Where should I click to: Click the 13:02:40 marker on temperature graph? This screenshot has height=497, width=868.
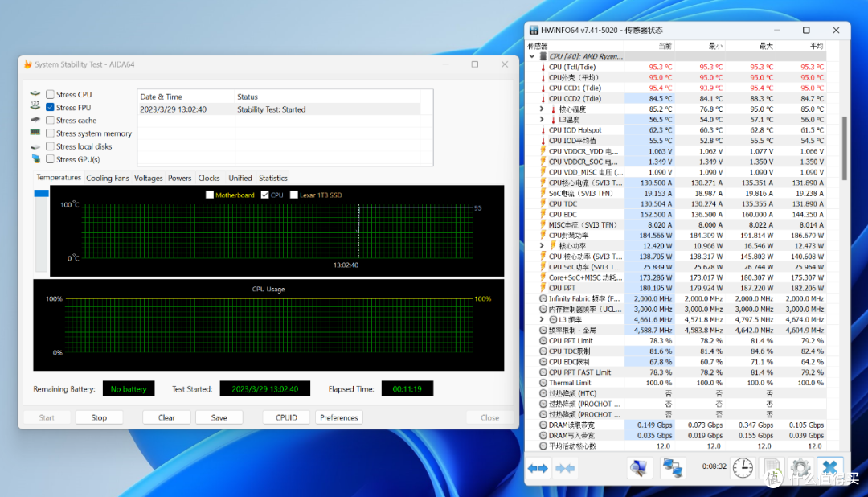coord(346,265)
